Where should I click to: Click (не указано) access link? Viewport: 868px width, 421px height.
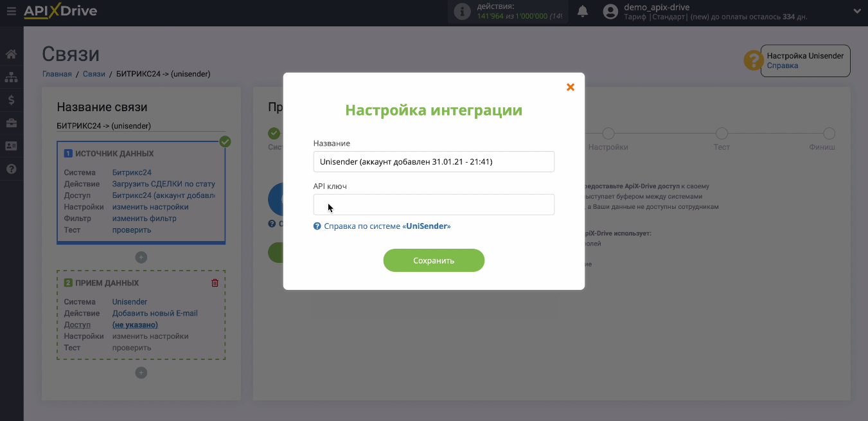tap(135, 325)
